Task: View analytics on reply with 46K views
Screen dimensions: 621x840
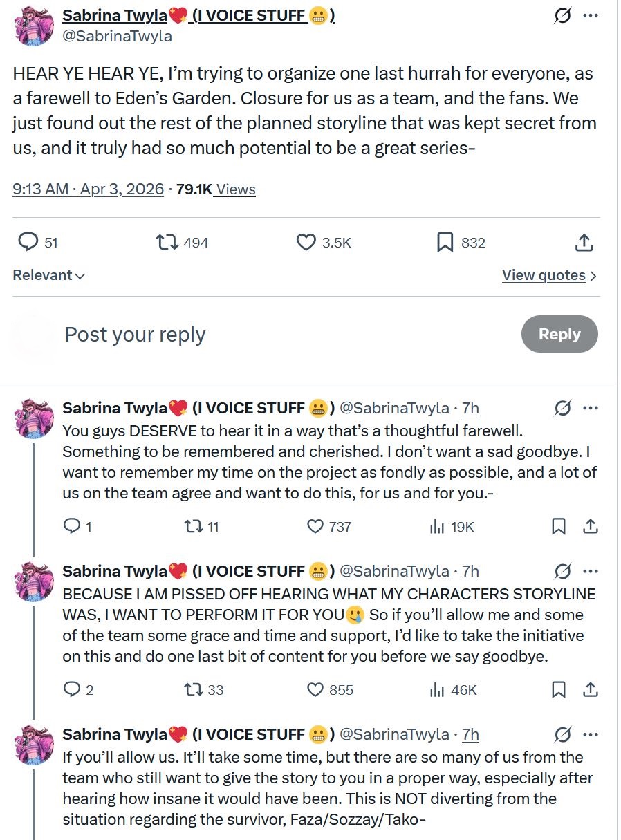Action: coord(437,690)
